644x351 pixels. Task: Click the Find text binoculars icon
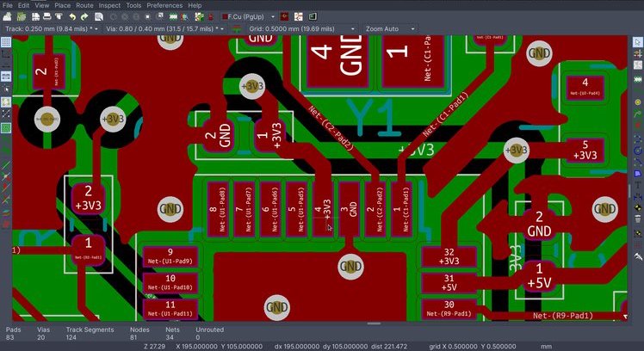click(99, 16)
